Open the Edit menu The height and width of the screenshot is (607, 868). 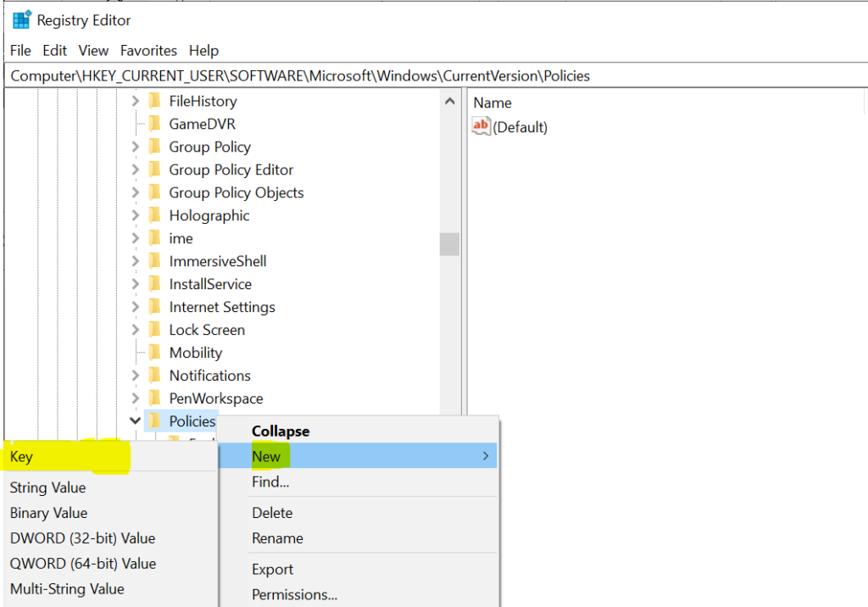[55, 50]
